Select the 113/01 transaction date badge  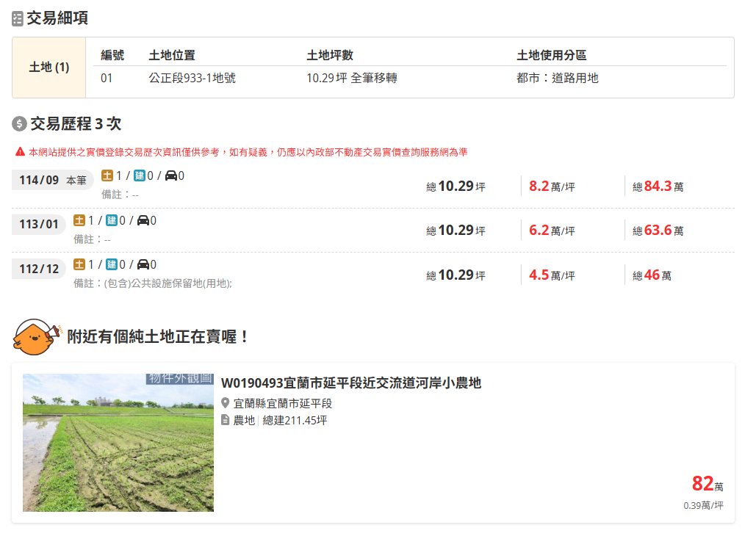[39, 224]
